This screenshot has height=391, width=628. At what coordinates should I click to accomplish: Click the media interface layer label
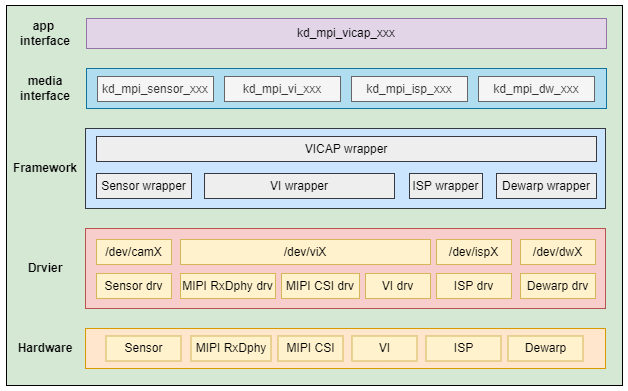click(45, 89)
